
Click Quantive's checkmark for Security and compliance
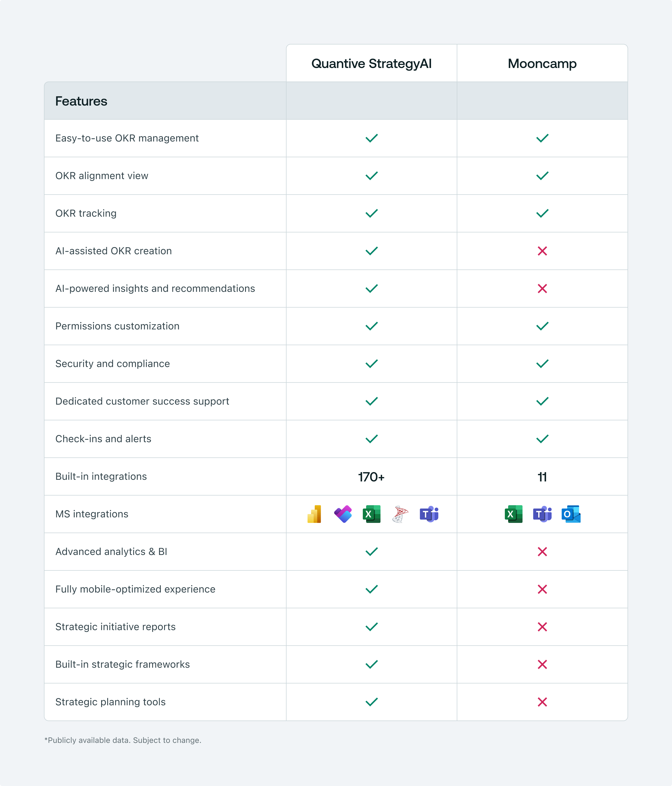[x=372, y=363]
